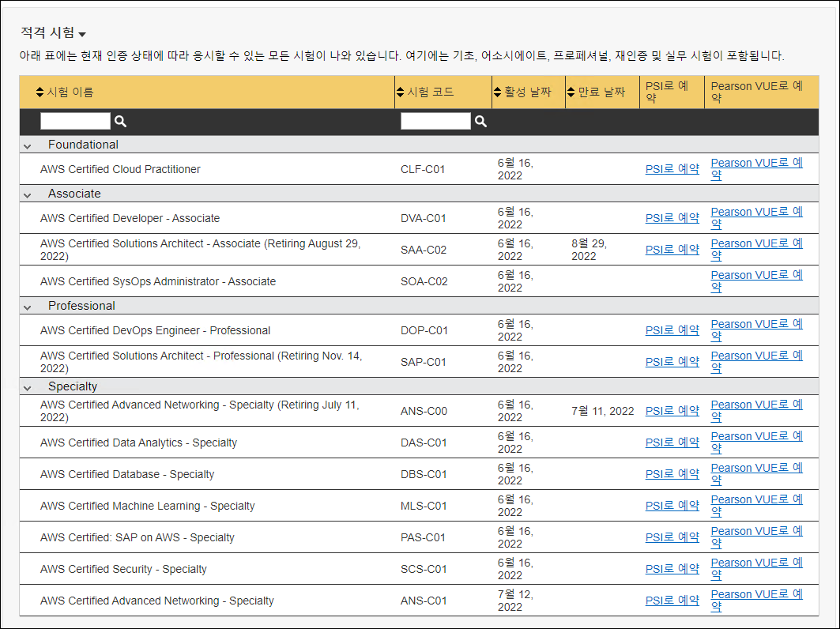Collapse the Foundational group
This screenshot has width=840, height=629.
coord(28,145)
